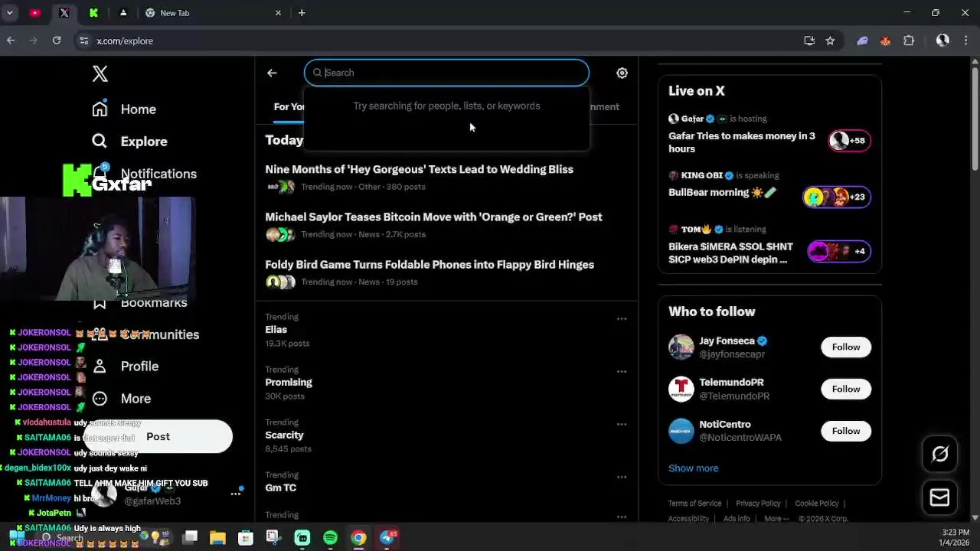Image resolution: width=980 pixels, height=551 pixels.
Task: Open Profile from the sidebar
Action: pos(125,367)
